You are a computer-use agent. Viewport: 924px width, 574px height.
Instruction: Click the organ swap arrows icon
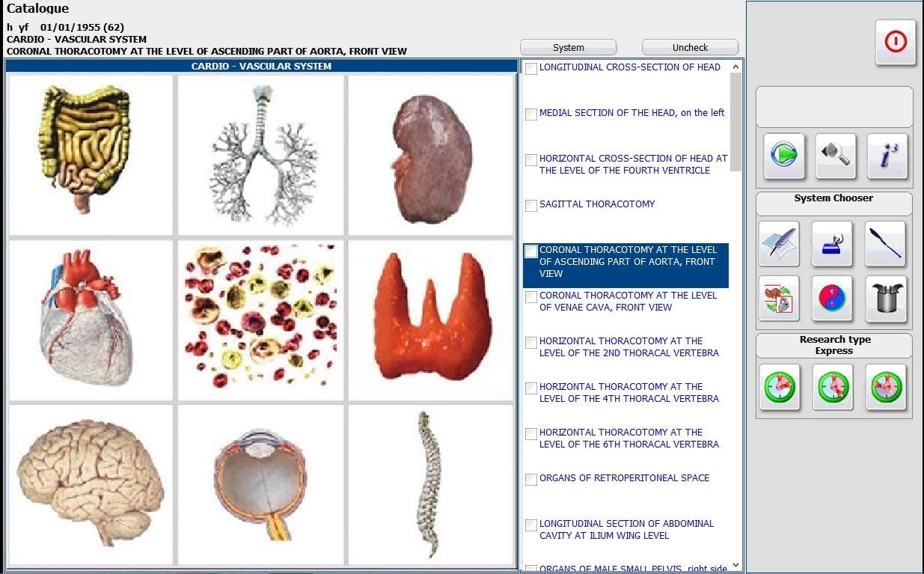tap(779, 298)
